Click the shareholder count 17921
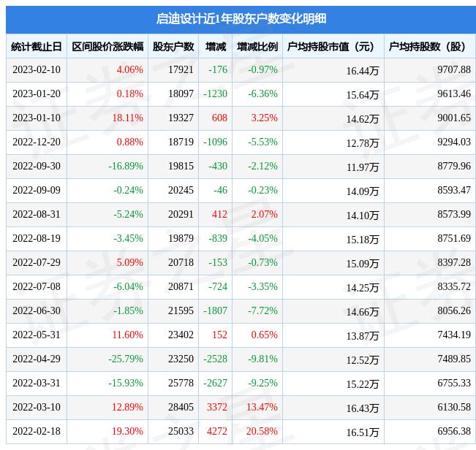Viewport: 476px width, 450px height. (181, 69)
